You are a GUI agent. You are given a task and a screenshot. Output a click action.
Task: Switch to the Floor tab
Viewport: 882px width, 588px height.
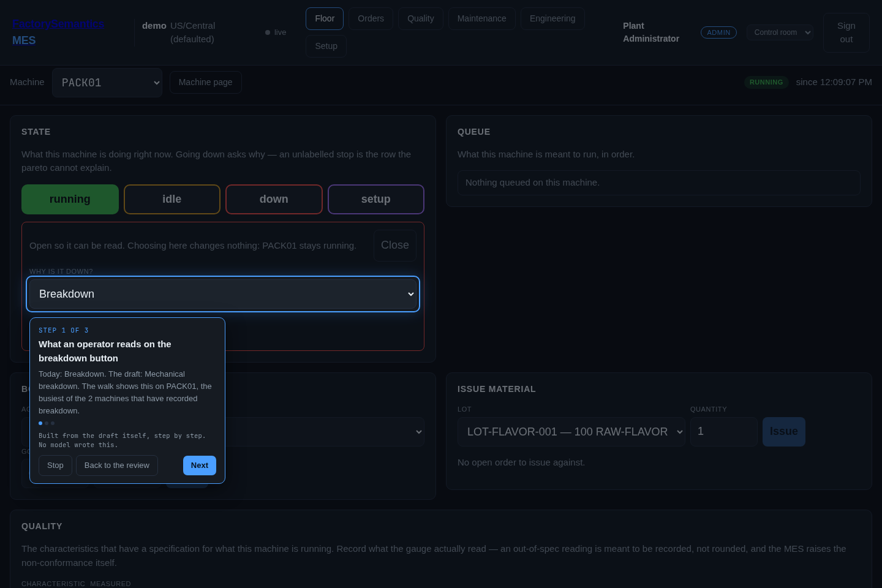pyautogui.click(x=325, y=19)
